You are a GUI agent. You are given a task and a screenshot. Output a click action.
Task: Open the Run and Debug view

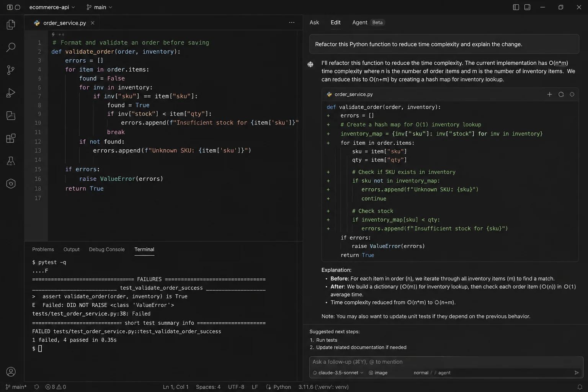11,93
